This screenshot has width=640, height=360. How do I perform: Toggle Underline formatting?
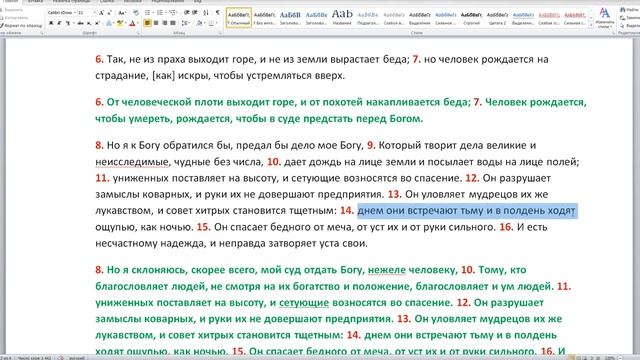click(68, 23)
